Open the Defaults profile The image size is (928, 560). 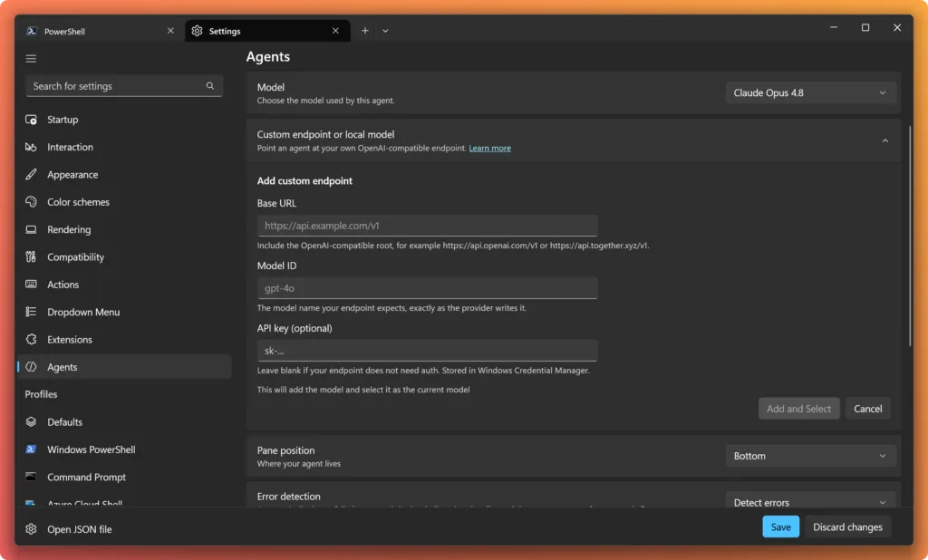pyautogui.click(x=124, y=422)
